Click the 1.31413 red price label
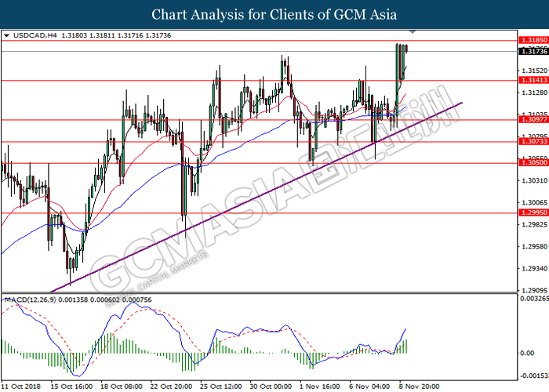Viewport: 549px width, 392px height. click(x=534, y=80)
